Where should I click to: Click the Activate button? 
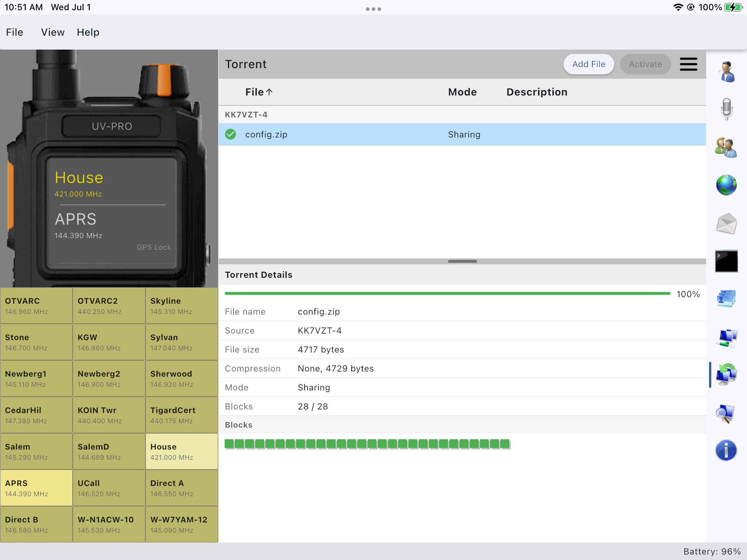coord(646,64)
